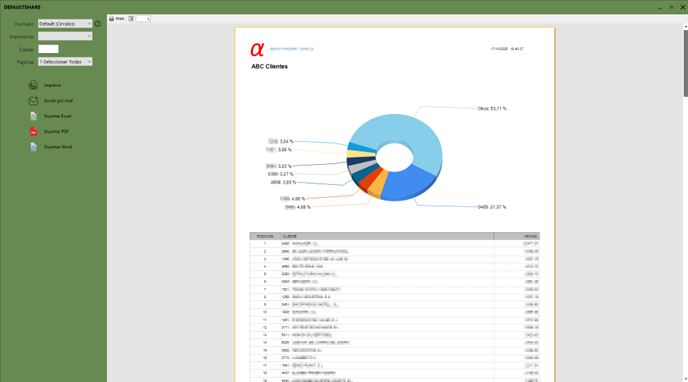Click the DEFAULTSHARE window title
This screenshot has height=382, width=688.
coord(22,7)
